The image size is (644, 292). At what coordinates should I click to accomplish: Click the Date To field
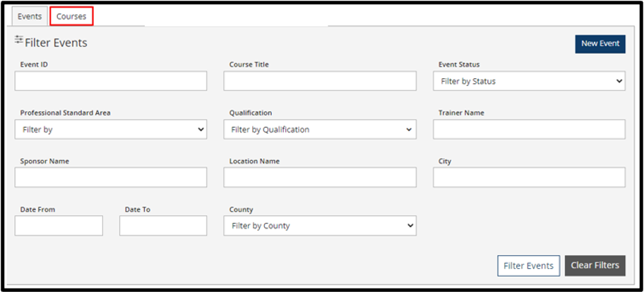click(x=163, y=226)
